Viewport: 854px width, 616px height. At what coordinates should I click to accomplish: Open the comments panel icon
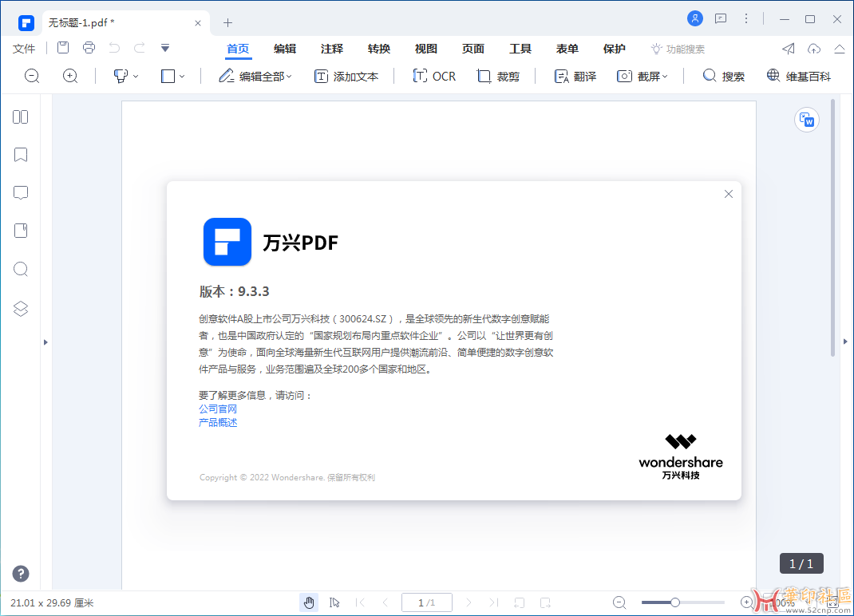[x=21, y=193]
